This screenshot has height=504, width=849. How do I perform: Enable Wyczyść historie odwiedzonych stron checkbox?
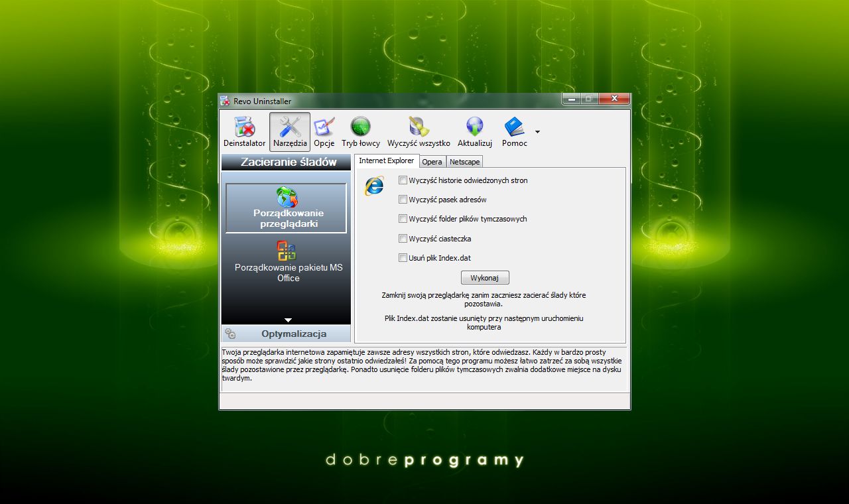(403, 180)
